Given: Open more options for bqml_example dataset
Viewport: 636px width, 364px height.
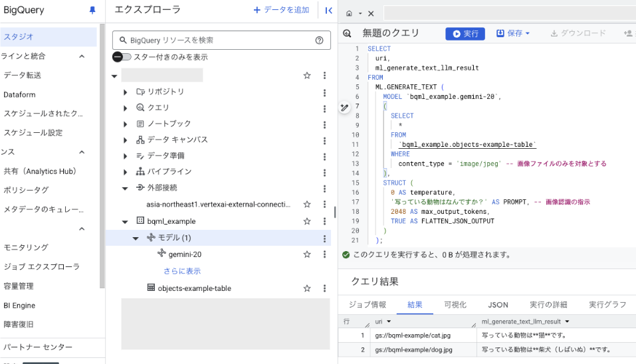Looking at the screenshot, I should (x=324, y=221).
